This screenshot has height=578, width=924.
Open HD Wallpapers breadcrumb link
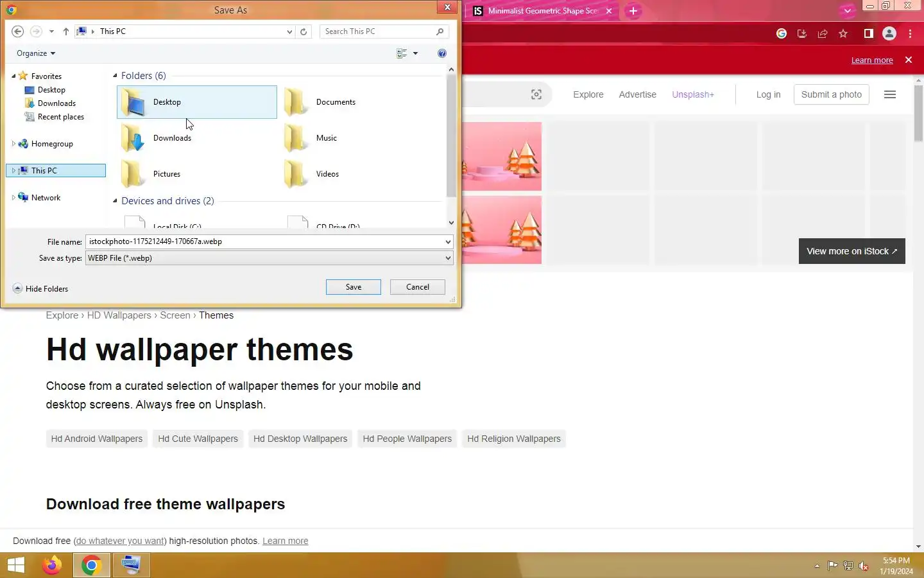119,315
